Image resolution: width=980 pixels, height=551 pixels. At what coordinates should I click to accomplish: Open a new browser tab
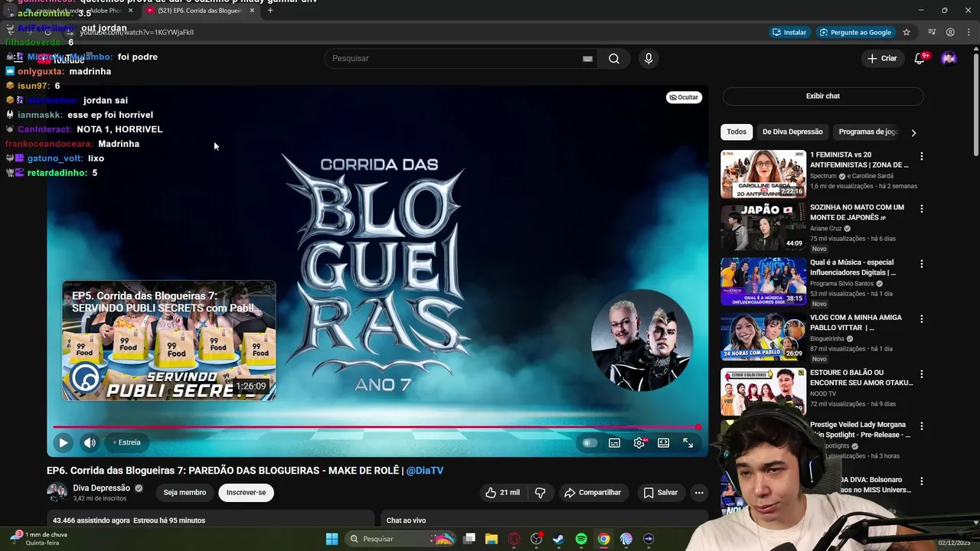[x=270, y=11]
